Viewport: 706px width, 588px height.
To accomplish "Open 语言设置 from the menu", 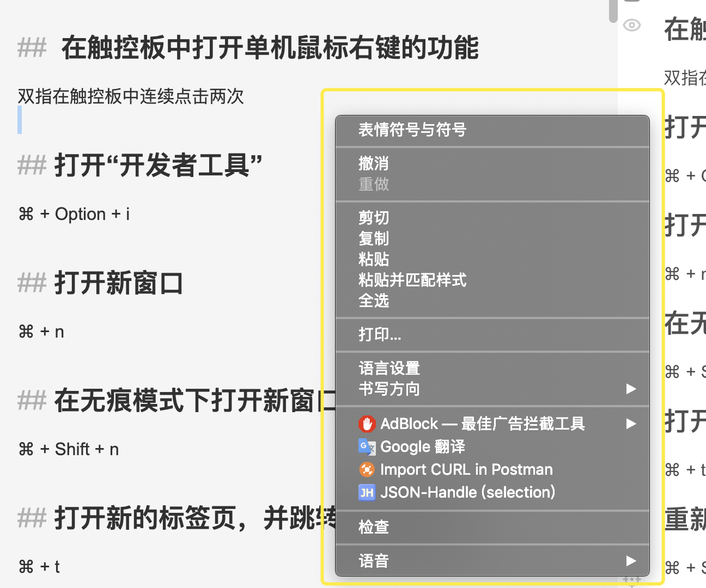I will pos(388,368).
